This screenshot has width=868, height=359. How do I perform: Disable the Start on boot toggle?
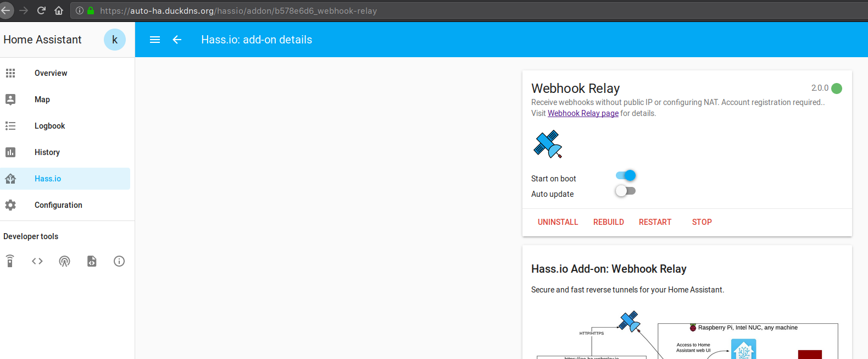tap(626, 175)
